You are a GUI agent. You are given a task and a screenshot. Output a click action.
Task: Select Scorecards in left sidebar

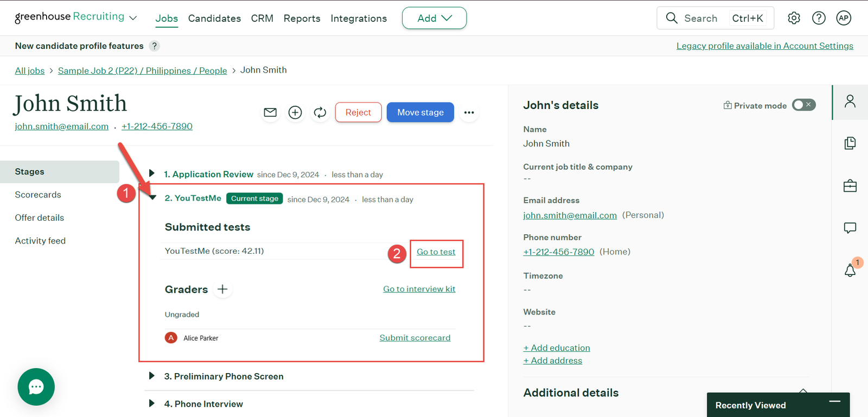(x=38, y=195)
